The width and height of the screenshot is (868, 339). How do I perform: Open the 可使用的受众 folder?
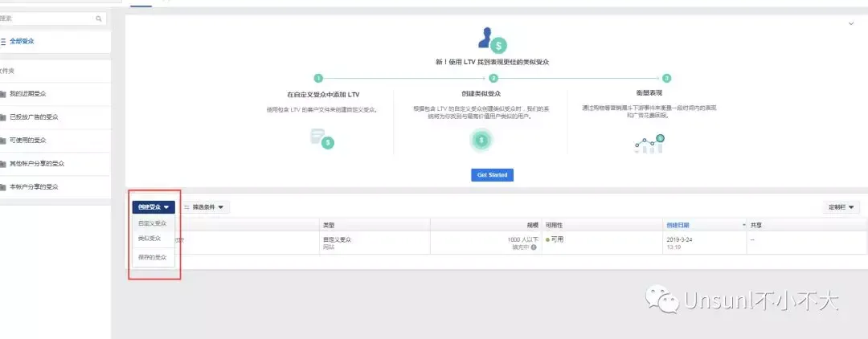(x=27, y=141)
